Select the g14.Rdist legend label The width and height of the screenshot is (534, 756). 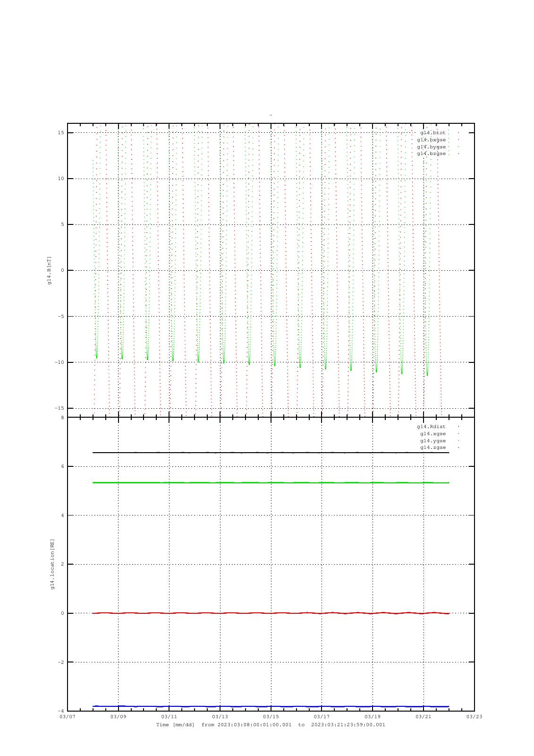(431, 427)
